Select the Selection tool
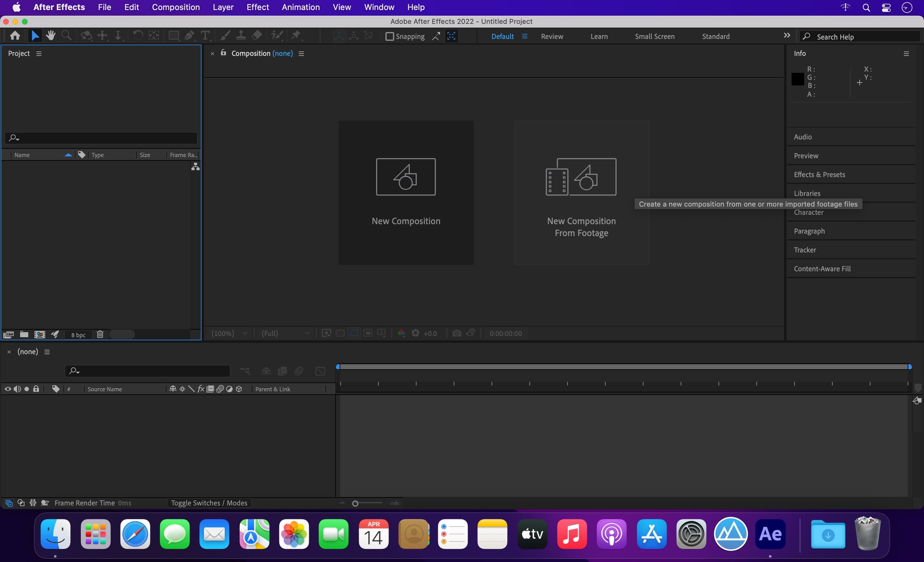 click(34, 36)
